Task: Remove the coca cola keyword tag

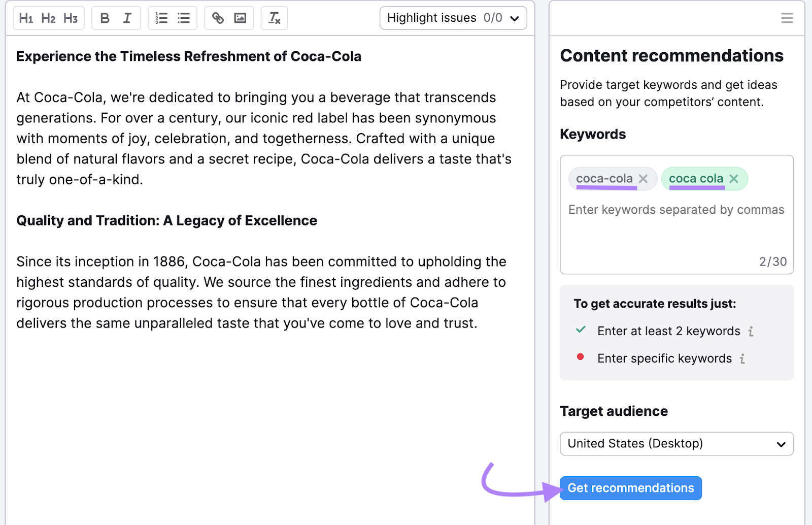Action: pyautogui.click(x=734, y=179)
